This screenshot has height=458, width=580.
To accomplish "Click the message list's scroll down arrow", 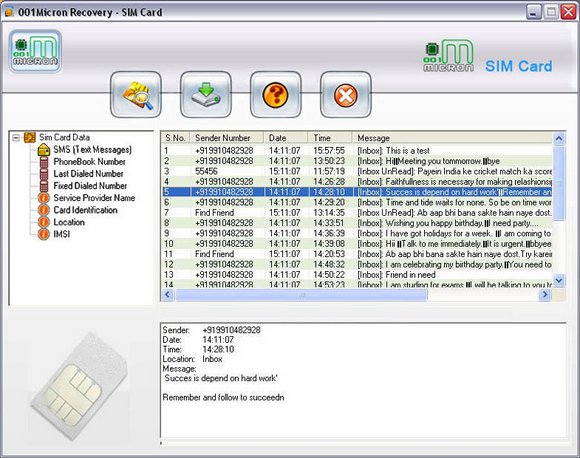I will point(559,280).
